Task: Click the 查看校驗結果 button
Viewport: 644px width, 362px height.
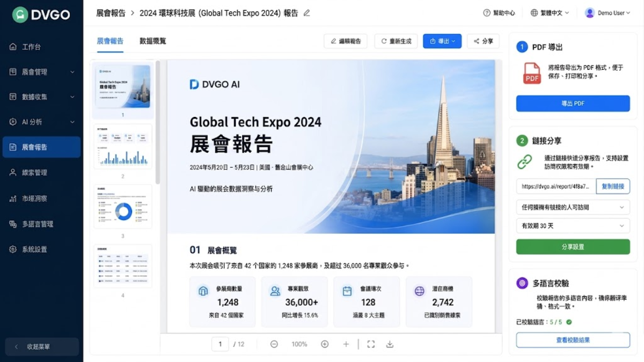Action: click(x=573, y=340)
